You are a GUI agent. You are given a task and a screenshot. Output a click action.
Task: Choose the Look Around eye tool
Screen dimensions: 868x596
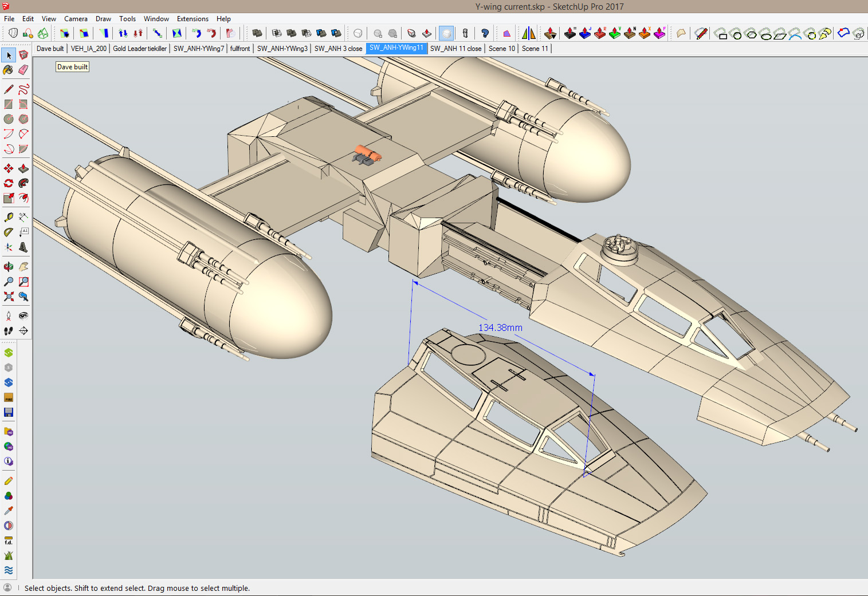click(23, 316)
